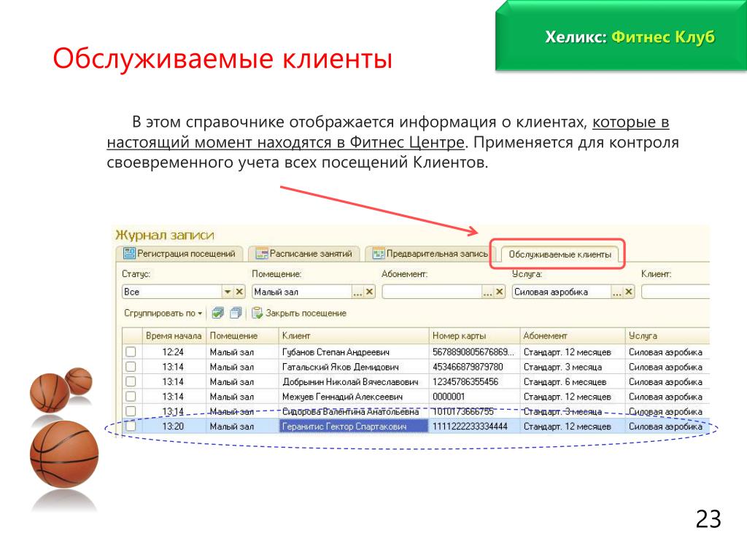Select the Обслуживаемые клиенты tab
Screen dimensions: 747x560
pos(560,254)
